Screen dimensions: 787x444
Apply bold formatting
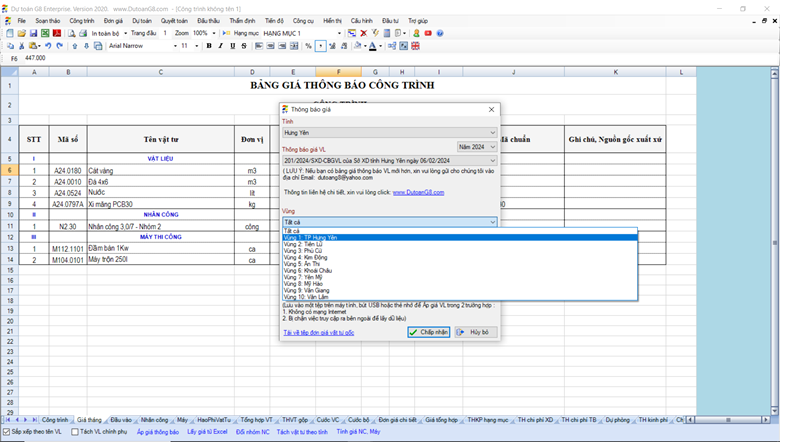coord(209,46)
